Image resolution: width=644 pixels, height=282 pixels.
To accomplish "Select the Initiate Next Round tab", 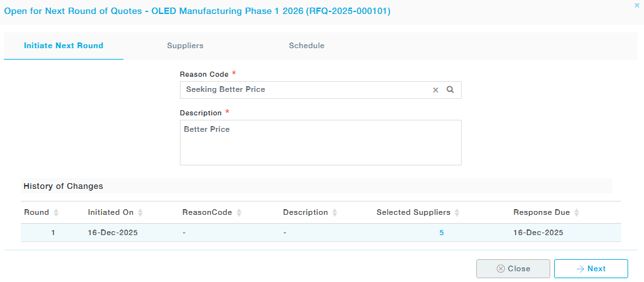I will (63, 46).
